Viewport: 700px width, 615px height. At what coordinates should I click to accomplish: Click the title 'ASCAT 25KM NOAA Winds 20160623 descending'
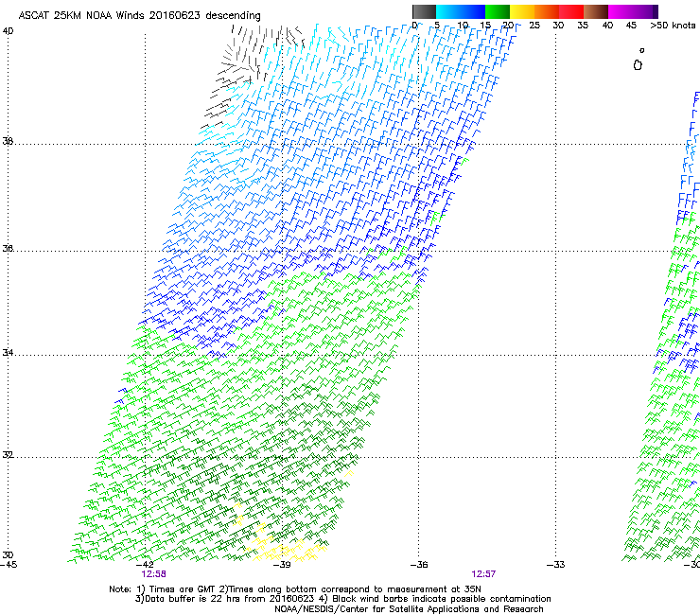[x=139, y=16]
